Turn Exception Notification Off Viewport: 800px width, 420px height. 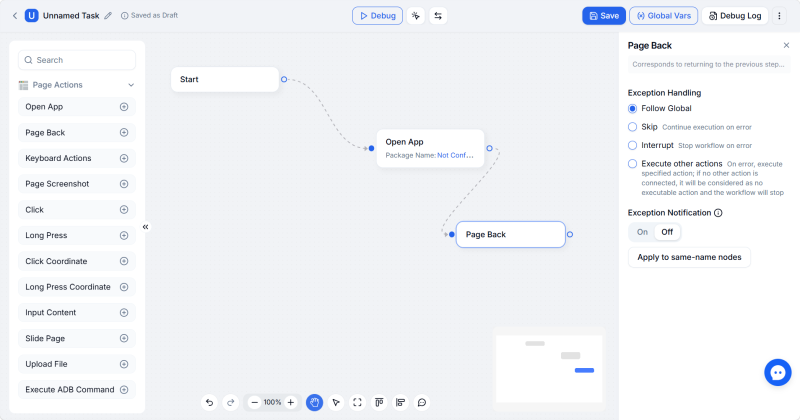667,232
